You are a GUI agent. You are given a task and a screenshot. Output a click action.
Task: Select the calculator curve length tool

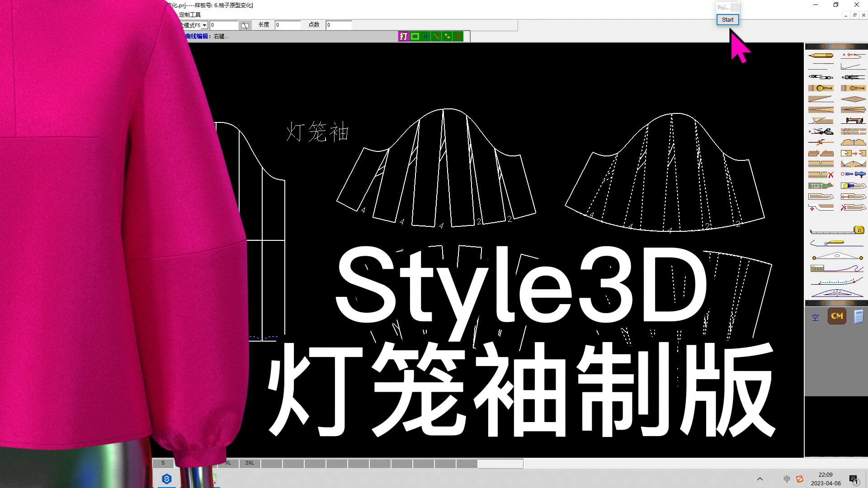(837, 268)
